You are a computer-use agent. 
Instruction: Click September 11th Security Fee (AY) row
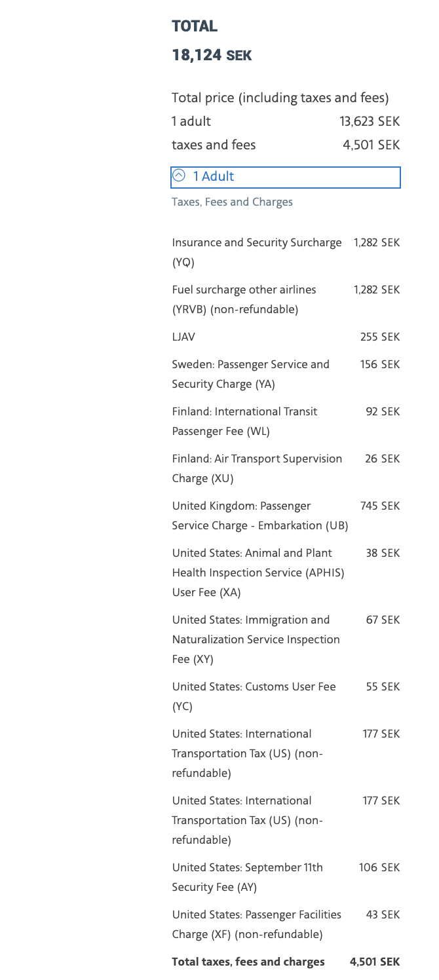coord(247,877)
